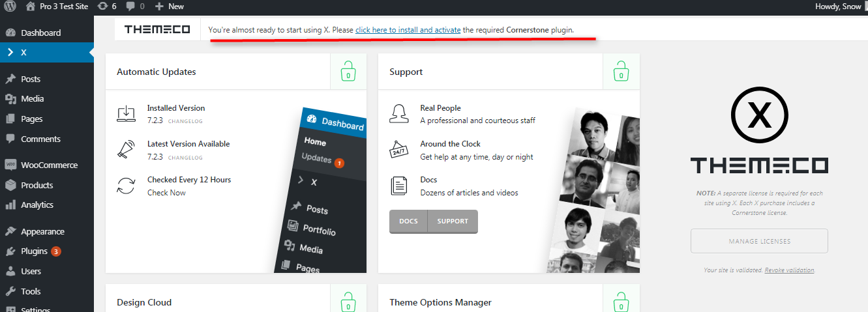Click the Docs document icon
The image size is (868, 312).
click(x=398, y=186)
